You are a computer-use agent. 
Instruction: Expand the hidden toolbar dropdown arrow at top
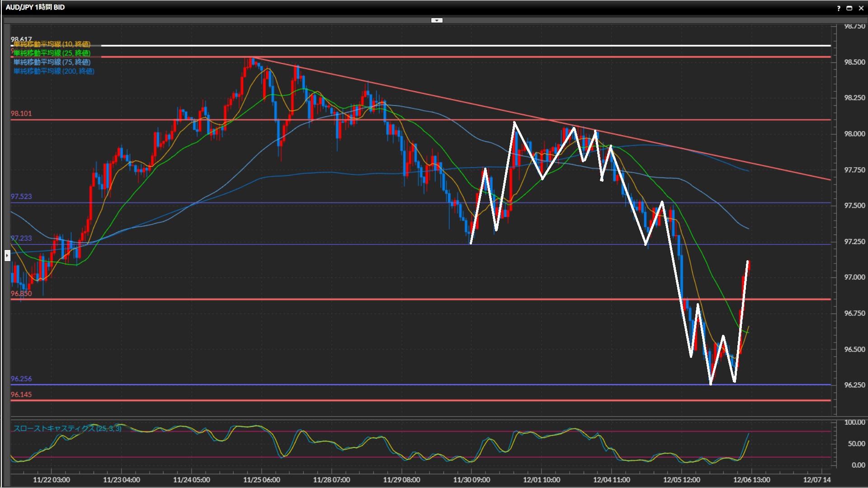click(437, 20)
